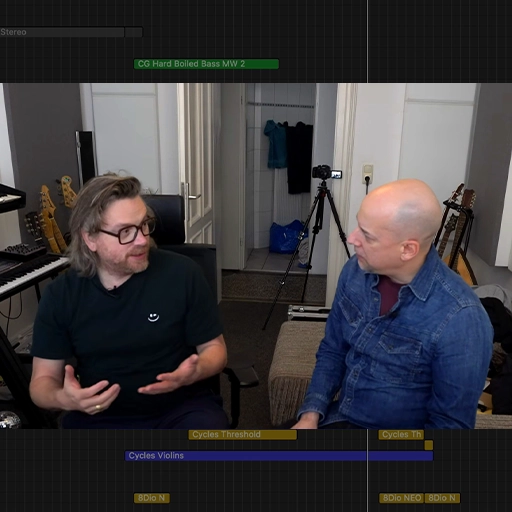
Task: Select the Cycles Threshold region
Action: [x=242, y=435]
